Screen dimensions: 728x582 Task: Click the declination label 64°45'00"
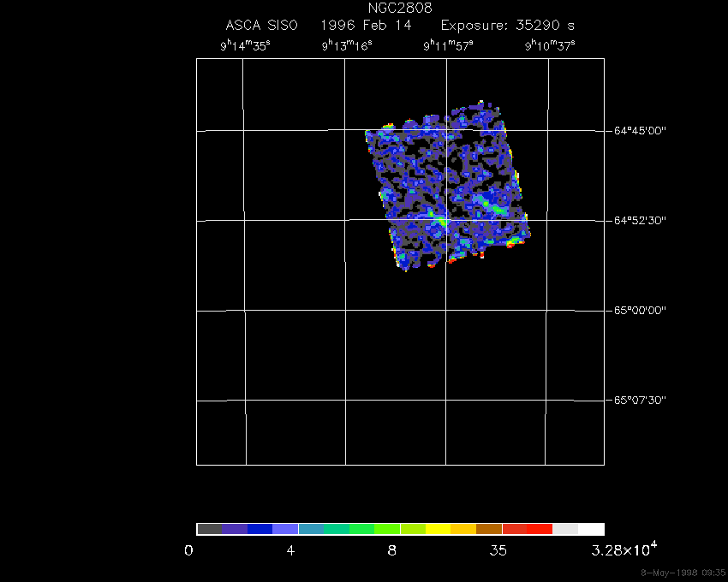[x=640, y=130]
